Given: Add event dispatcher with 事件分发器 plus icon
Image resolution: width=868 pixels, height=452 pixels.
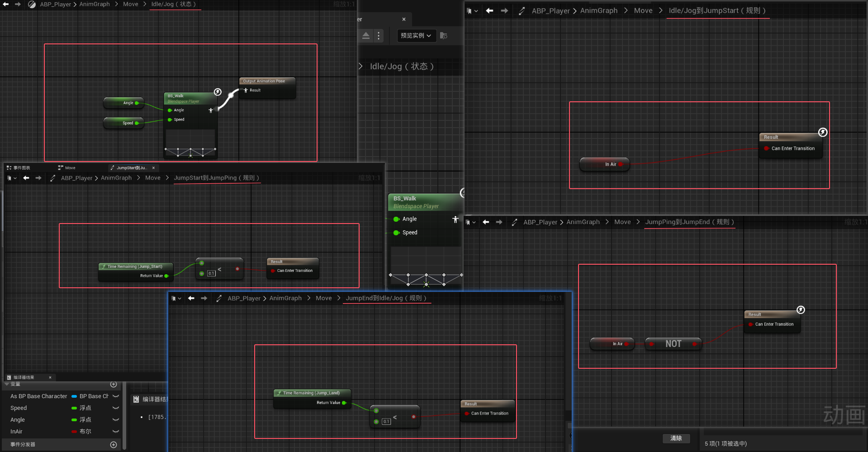Looking at the screenshot, I should click(114, 445).
